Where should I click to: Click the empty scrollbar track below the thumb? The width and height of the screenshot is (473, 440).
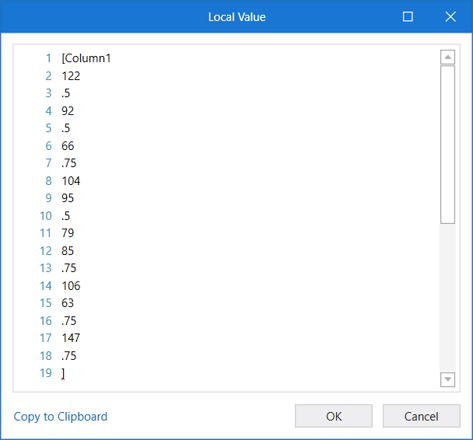pyautogui.click(x=448, y=298)
